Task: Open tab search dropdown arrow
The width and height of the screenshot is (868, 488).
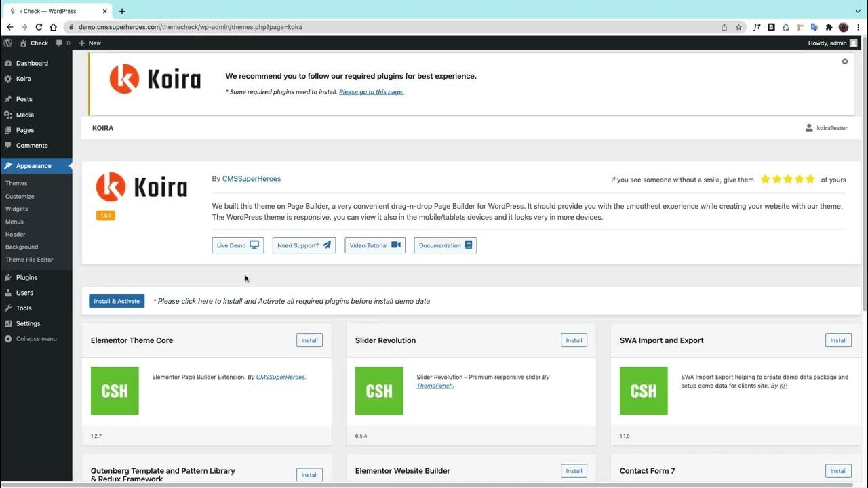Action: click(858, 11)
